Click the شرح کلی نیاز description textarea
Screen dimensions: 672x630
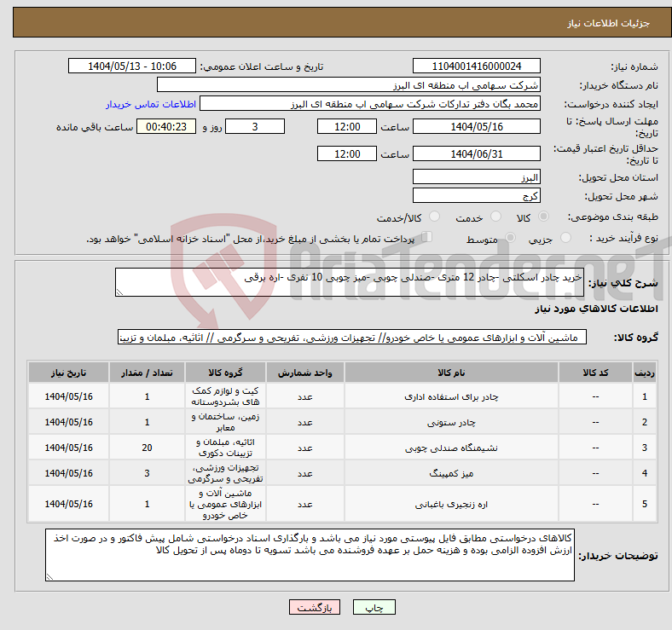350,282
